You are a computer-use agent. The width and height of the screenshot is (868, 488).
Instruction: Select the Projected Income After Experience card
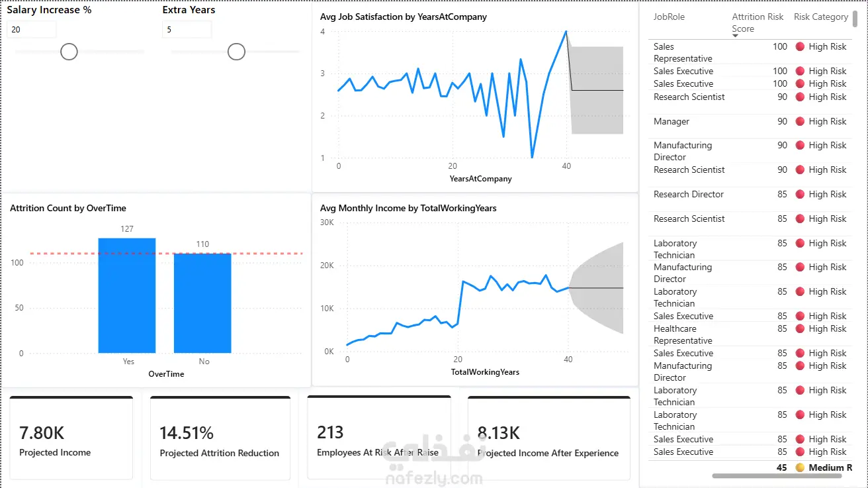(549, 438)
